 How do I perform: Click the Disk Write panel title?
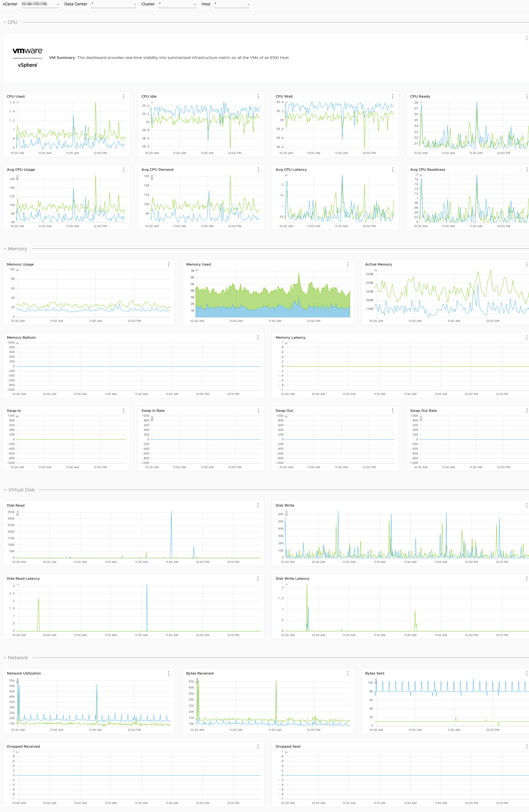(x=285, y=505)
